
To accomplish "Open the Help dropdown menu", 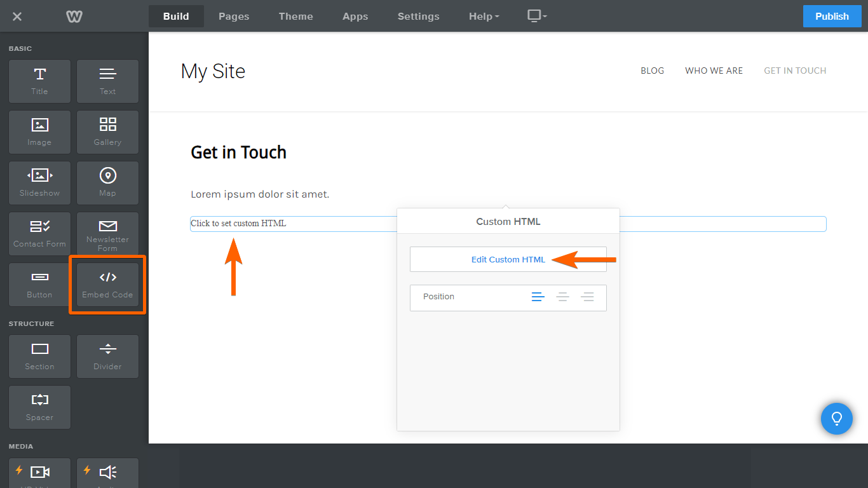I will pyautogui.click(x=484, y=17).
